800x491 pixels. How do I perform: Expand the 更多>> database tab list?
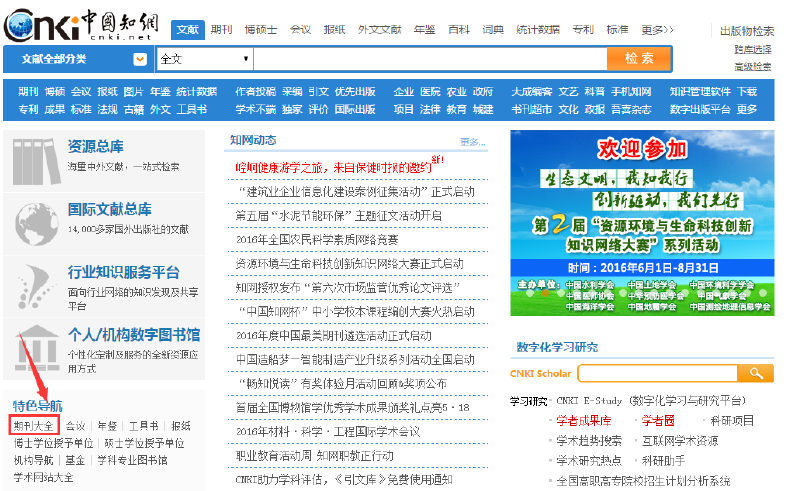pos(657,30)
